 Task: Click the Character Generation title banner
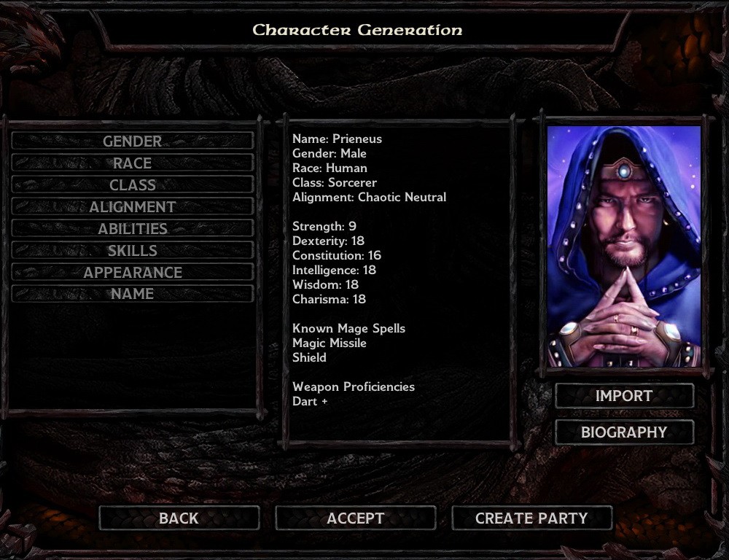(x=357, y=30)
